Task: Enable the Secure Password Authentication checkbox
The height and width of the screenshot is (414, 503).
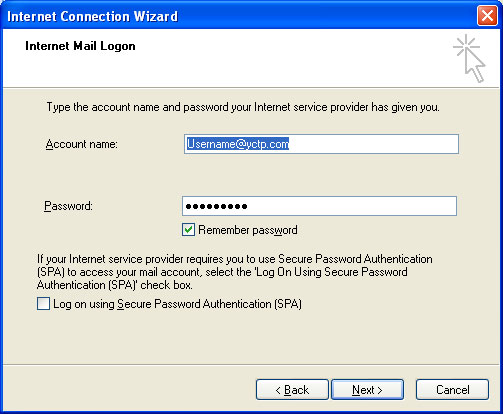Action: (43, 304)
